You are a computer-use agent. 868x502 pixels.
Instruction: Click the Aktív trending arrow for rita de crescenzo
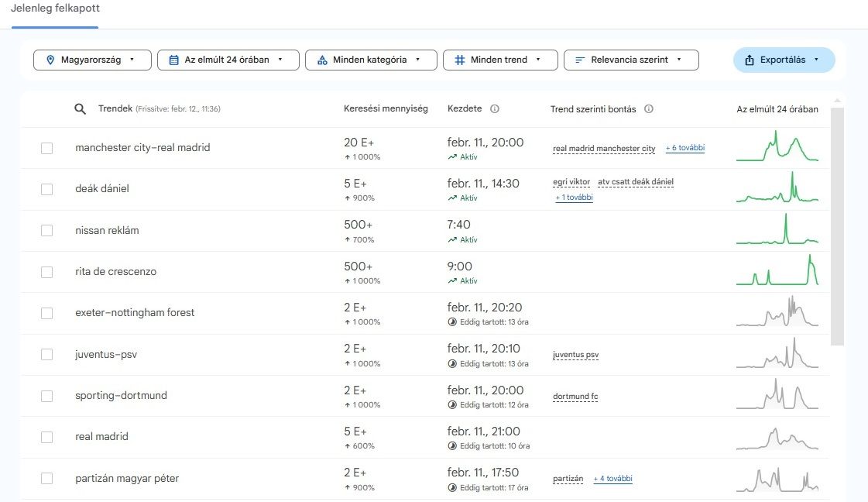(x=453, y=281)
